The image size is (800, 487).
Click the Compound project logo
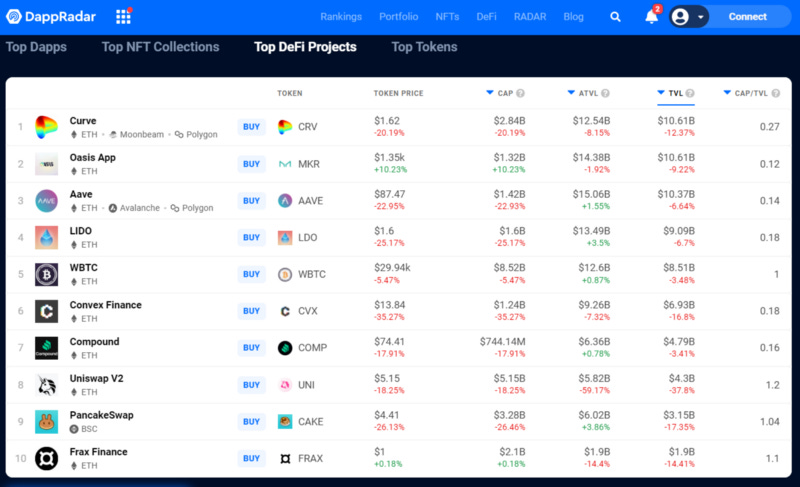pyautogui.click(x=46, y=348)
